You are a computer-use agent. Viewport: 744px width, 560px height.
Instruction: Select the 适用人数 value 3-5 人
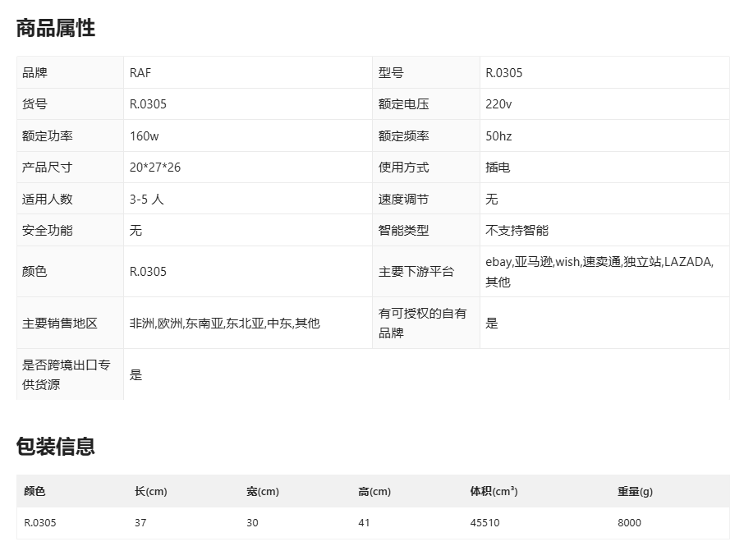click(147, 200)
